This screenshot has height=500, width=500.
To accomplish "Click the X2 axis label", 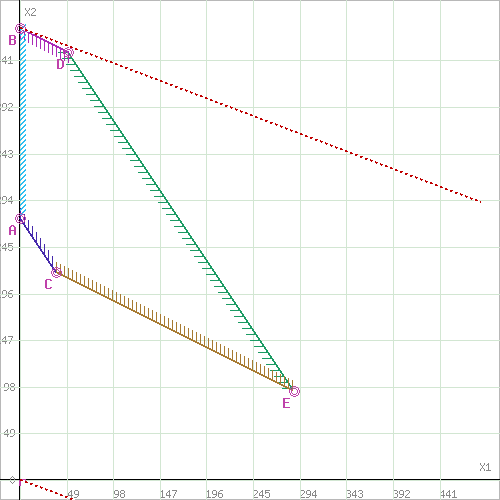I will pyautogui.click(x=30, y=12).
